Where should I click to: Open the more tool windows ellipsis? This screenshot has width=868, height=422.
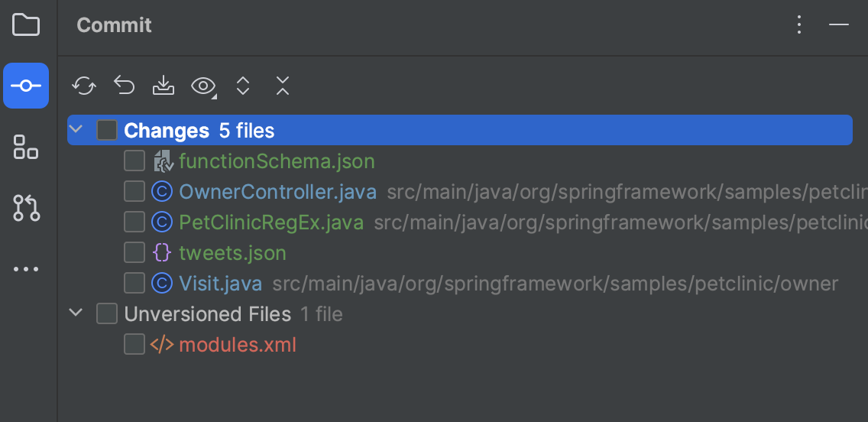[x=26, y=269]
